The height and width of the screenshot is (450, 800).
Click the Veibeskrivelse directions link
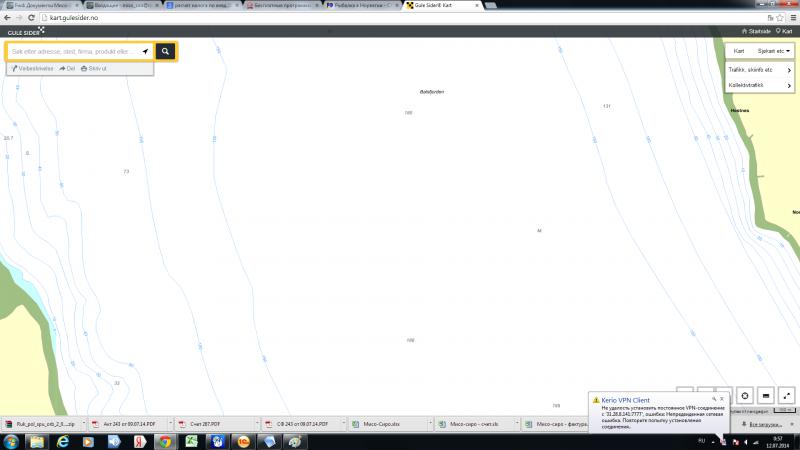pos(33,68)
